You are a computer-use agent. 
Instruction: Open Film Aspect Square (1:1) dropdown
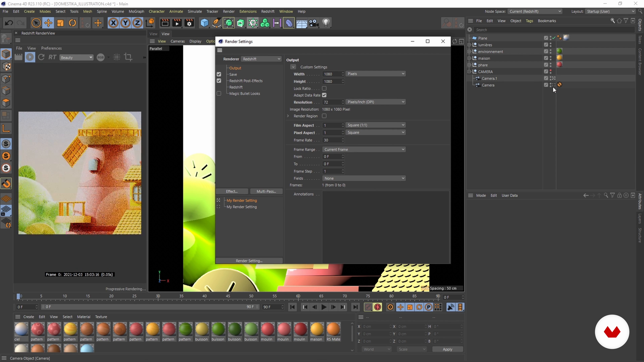(x=375, y=125)
